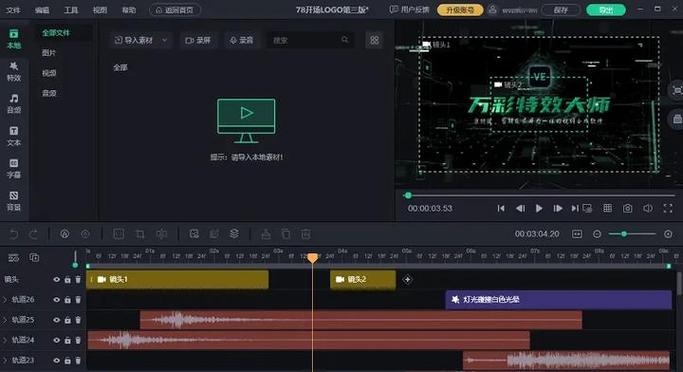Open the 帮助 menu

[x=128, y=10]
